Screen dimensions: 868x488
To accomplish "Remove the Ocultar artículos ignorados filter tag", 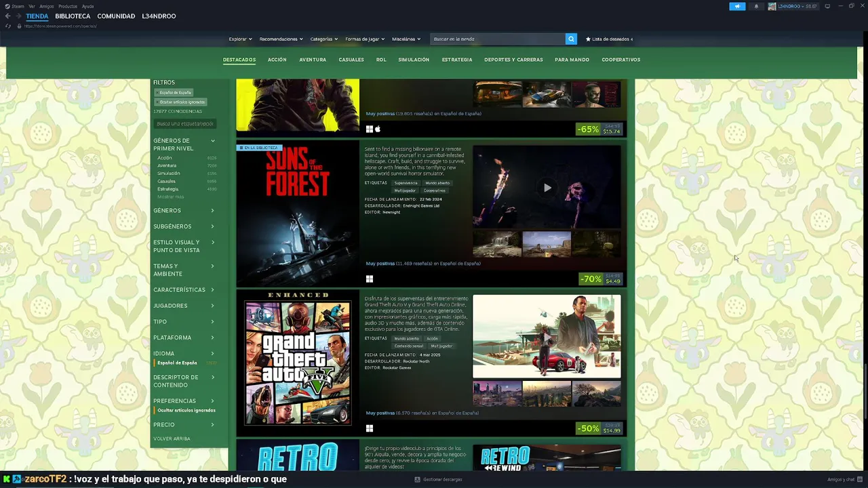I will 180,102.
